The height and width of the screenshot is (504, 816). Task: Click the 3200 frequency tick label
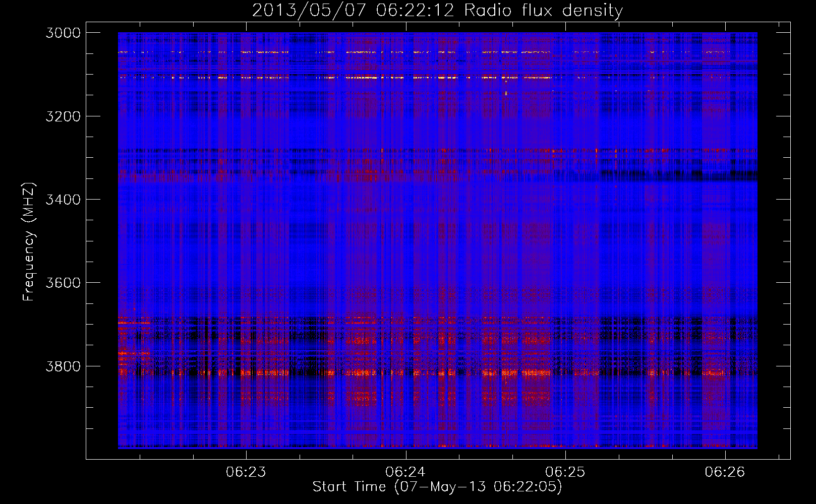[63, 116]
